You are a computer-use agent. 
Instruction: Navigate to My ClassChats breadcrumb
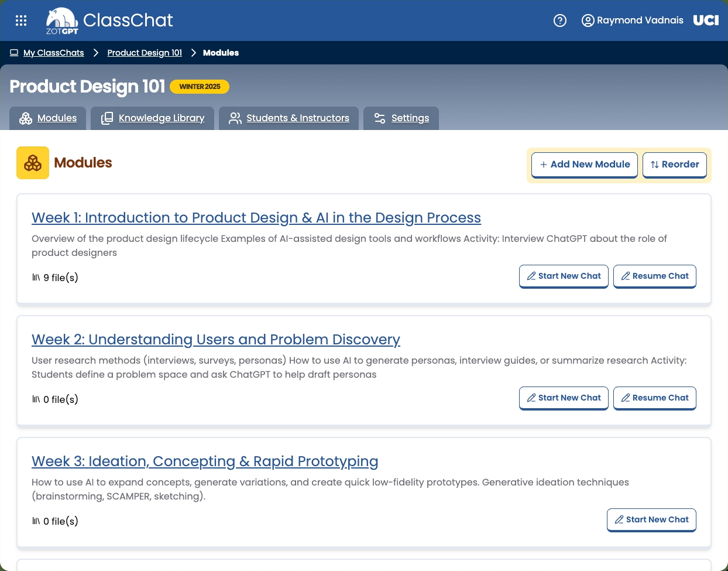click(x=53, y=53)
